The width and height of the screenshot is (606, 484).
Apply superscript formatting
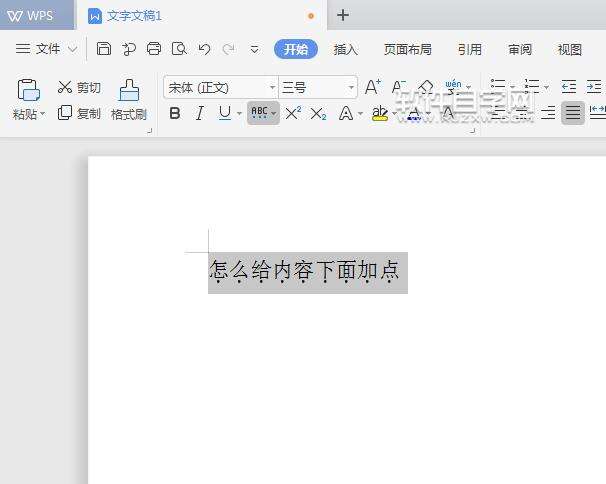[293, 114]
